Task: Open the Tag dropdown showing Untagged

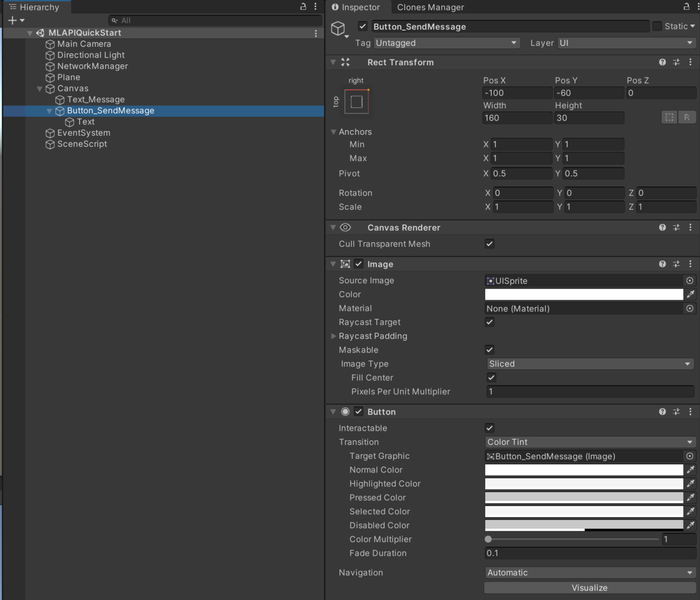Action: (446, 43)
